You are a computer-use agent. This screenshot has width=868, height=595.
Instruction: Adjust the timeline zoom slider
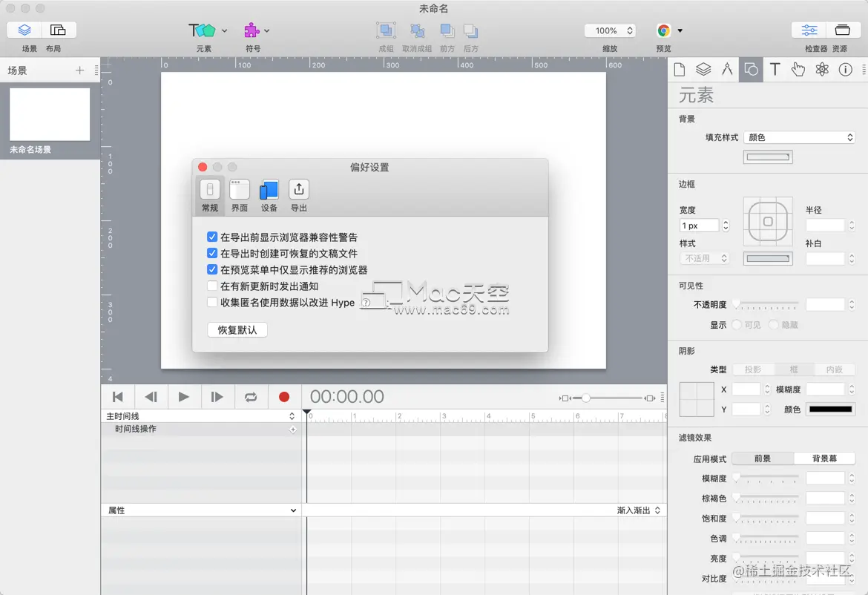[608, 398]
